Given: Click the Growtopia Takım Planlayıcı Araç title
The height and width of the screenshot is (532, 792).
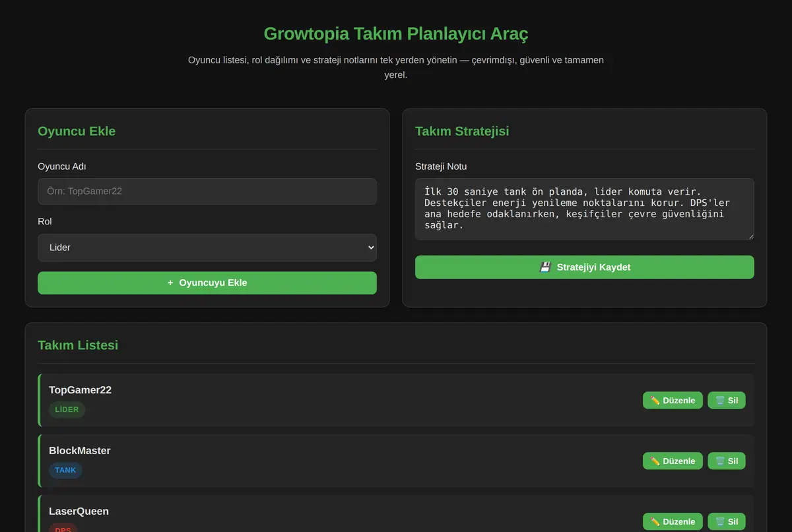Looking at the screenshot, I should 396,34.
